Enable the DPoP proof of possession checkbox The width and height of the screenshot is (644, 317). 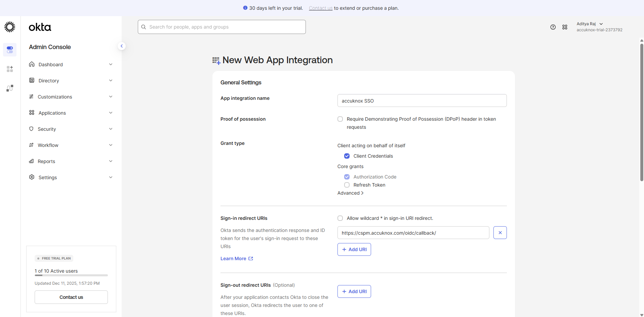click(x=340, y=119)
